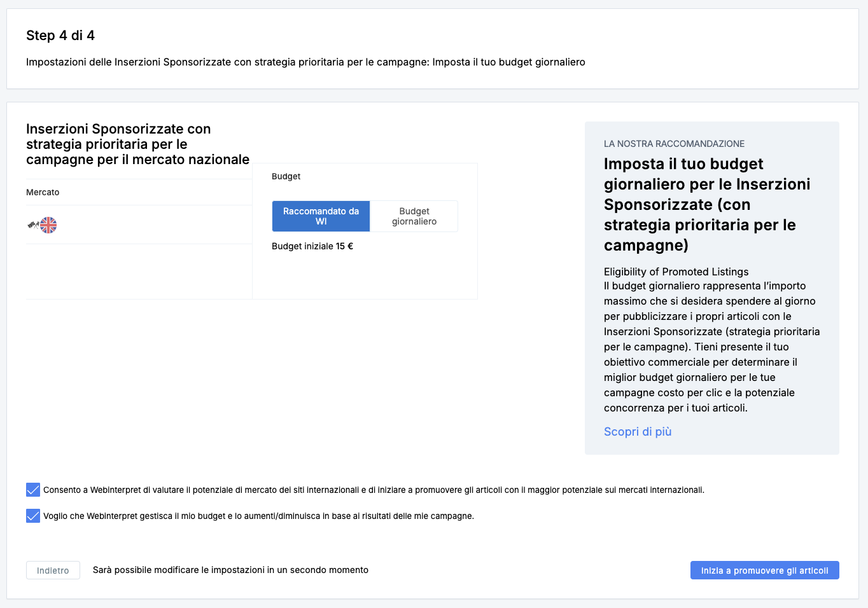Select the Raccomandato da WI budget option
868x608 pixels.
pyautogui.click(x=321, y=216)
